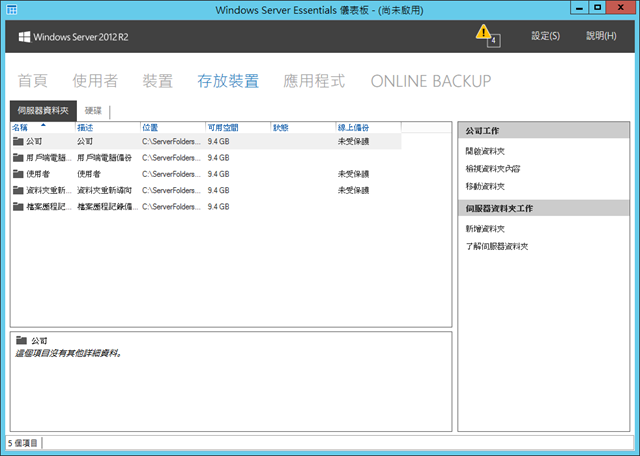Screen dimensions: 640x456
Task: Sort by the 可用空間 column header
Action: pos(238,128)
